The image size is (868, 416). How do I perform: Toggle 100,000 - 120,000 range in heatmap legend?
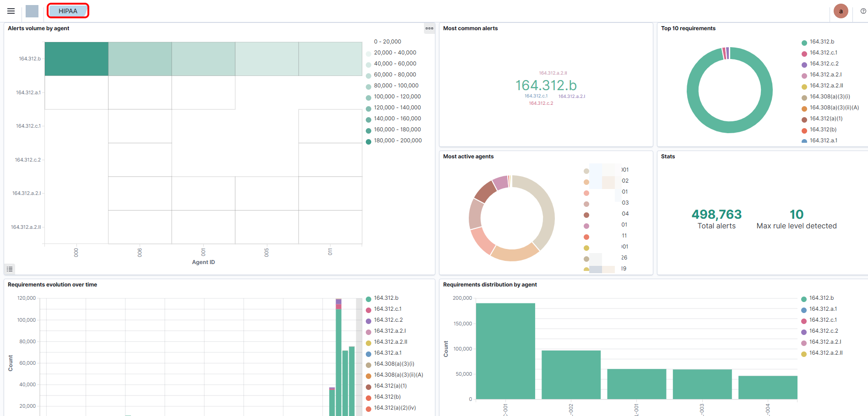pos(397,97)
